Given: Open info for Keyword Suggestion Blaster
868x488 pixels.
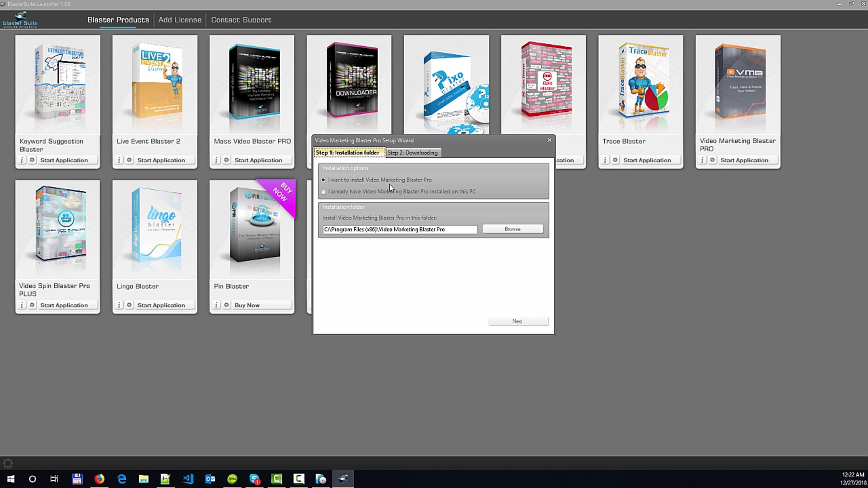Looking at the screenshot, I should (x=22, y=160).
